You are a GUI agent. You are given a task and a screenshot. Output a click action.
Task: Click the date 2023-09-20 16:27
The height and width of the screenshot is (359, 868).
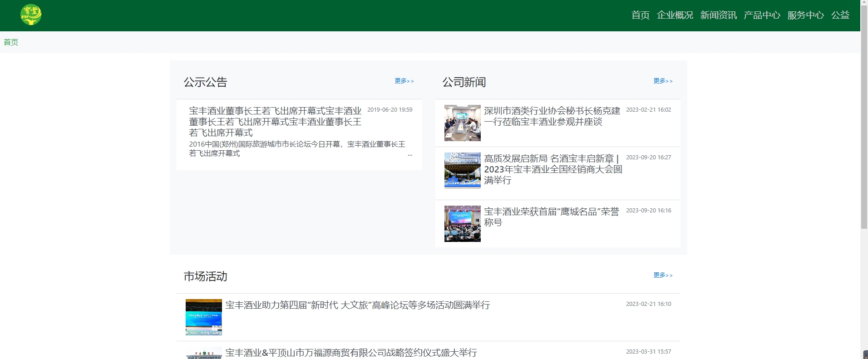(x=648, y=157)
